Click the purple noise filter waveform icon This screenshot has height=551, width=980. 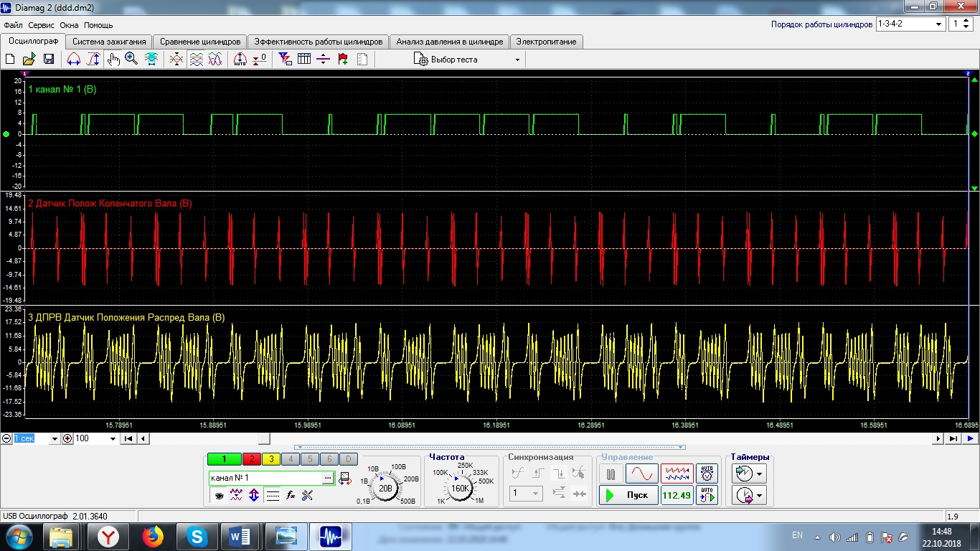click(x=236, y=495)
